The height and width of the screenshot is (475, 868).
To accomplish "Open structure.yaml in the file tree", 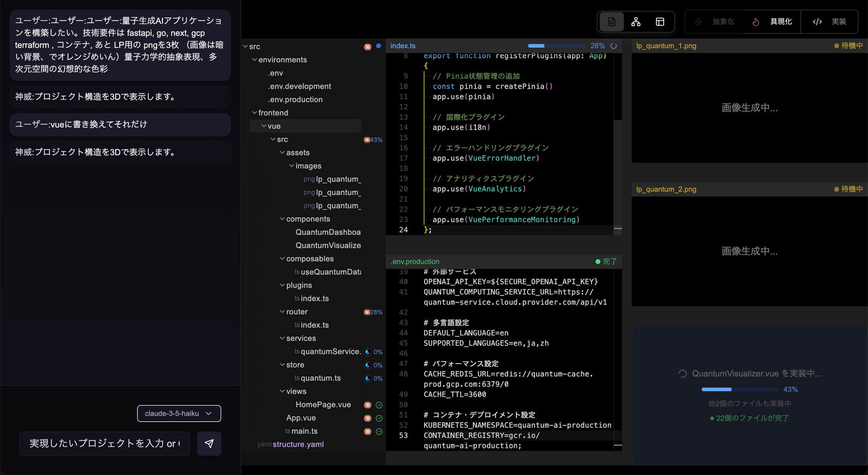I will (298, 444).
